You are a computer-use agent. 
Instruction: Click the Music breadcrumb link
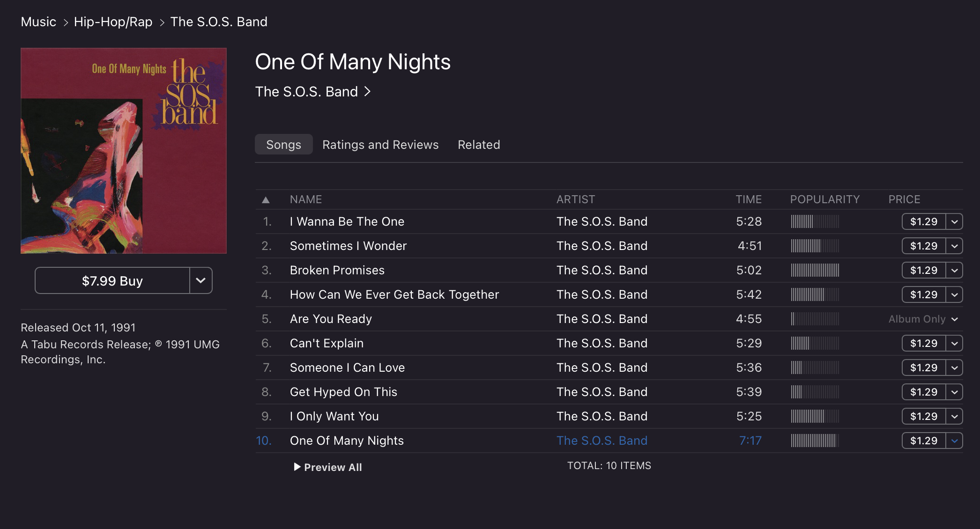point(38,22)
